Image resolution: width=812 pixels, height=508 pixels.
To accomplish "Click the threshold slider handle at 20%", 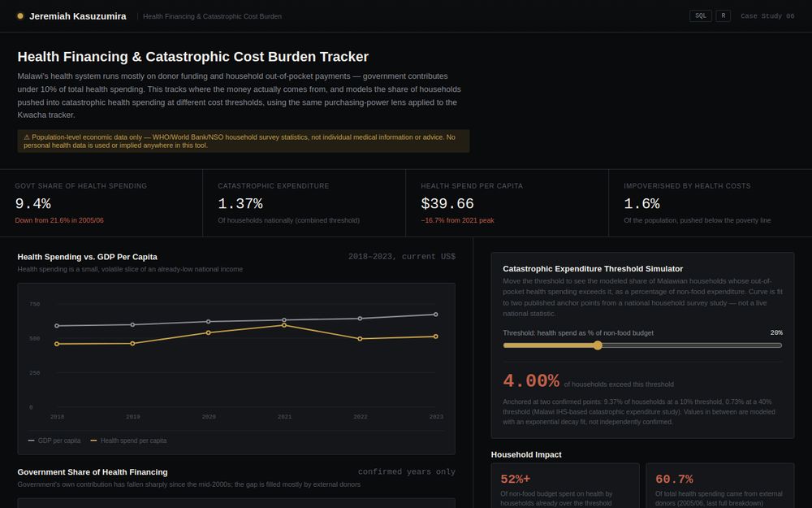I will tap(598, 345).
